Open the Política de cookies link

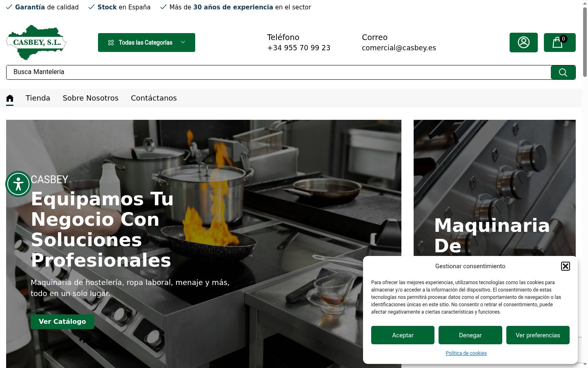coord(466,353)
